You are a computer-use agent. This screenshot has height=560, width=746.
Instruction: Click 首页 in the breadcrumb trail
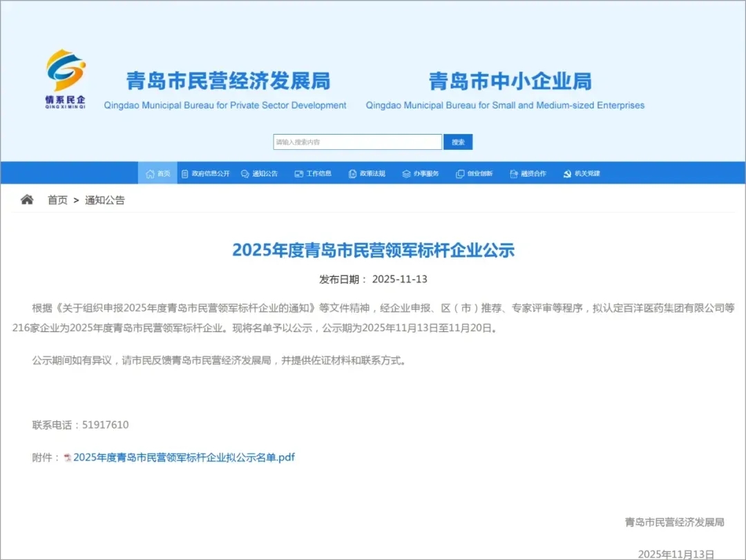coord(57,200)
